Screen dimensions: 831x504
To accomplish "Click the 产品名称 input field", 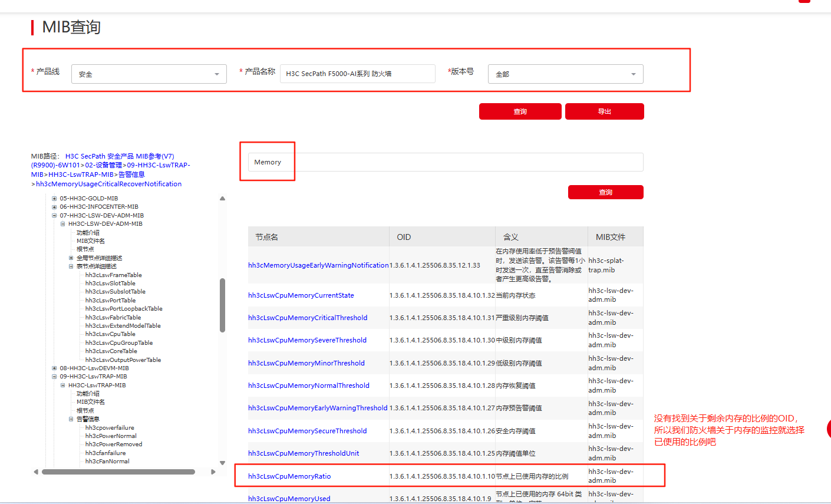I will click(x=357, y=74).
